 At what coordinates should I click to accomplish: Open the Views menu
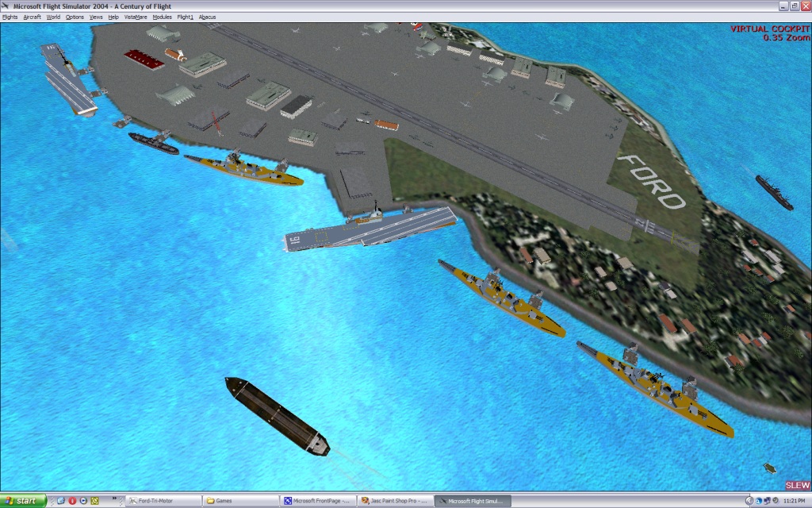pyautogui.click(x=96, y=17)
